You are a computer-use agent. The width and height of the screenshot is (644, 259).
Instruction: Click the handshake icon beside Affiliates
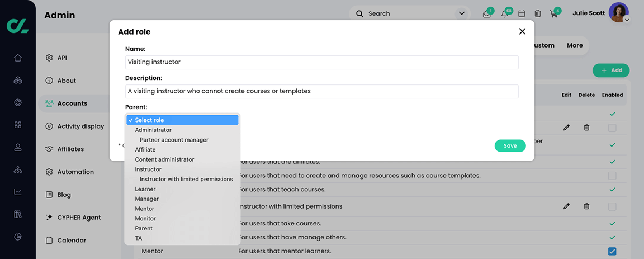49,149
